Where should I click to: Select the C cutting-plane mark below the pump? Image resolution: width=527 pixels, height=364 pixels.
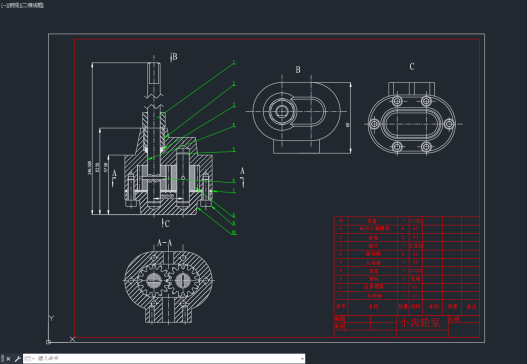[165, 223]
